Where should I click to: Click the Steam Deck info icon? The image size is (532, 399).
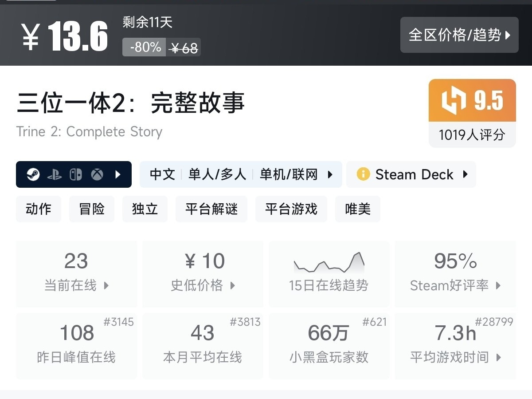click(363, 174)
